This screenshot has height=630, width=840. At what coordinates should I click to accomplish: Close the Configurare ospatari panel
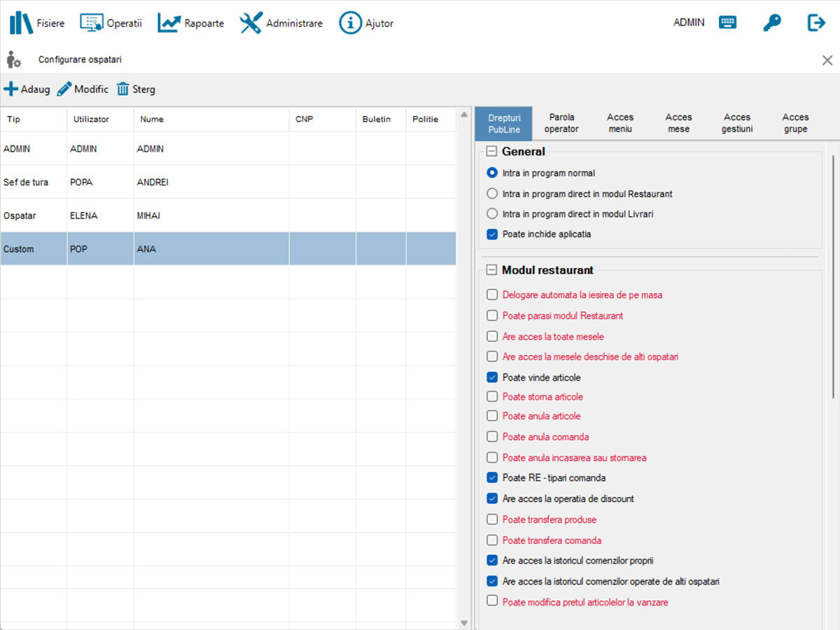pyautogui.click(x=827, y=60)
